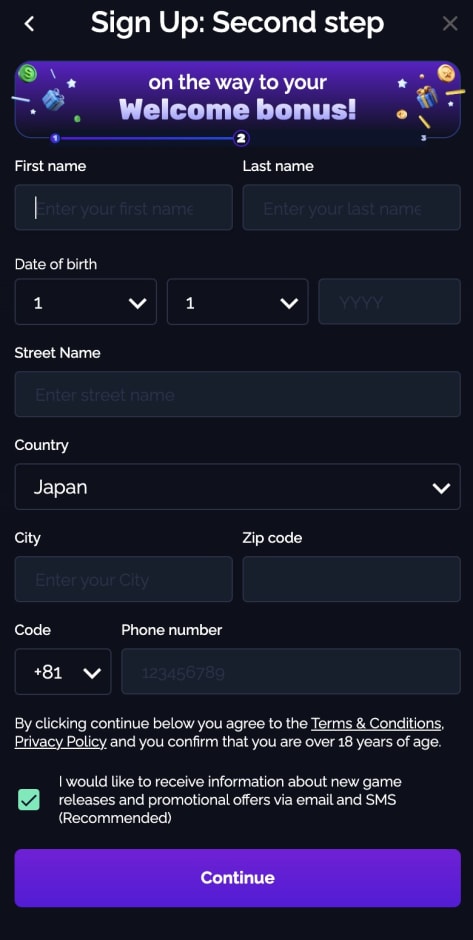Close the sign up dialog
This screenshot has height=940, width=473.
[450, 24]
